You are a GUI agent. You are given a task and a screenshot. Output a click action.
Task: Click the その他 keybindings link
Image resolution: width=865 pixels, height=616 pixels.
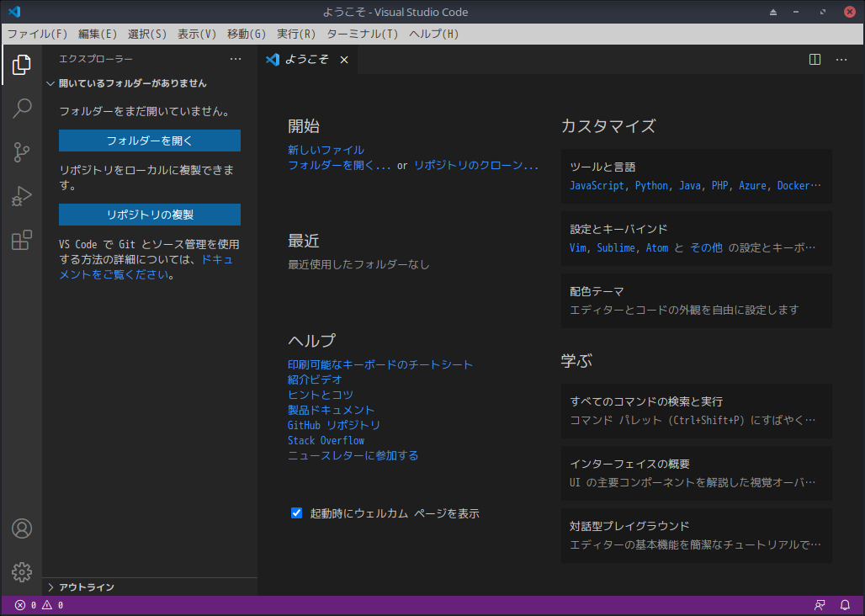coord(706,248)
